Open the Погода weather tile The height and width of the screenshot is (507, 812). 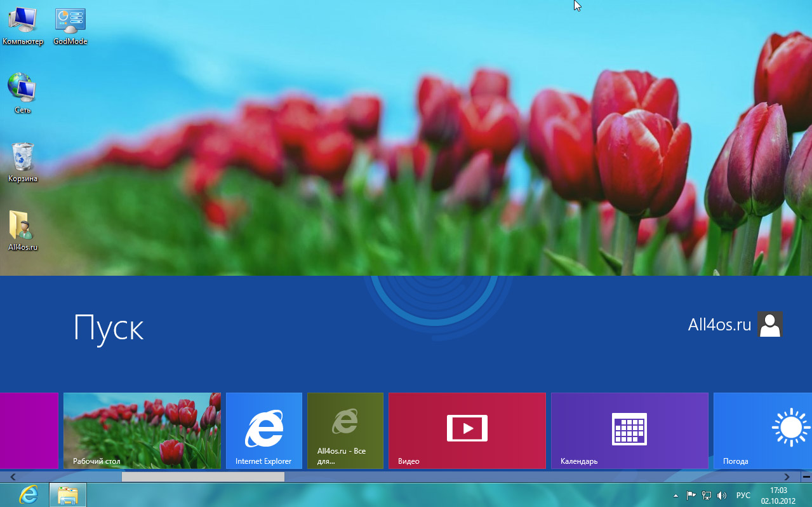click(762, 431)
